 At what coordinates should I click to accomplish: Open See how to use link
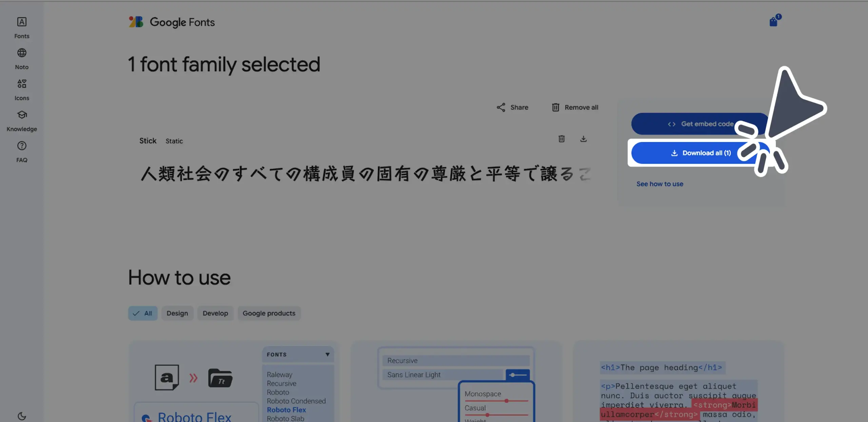click(x=659, y=184)
